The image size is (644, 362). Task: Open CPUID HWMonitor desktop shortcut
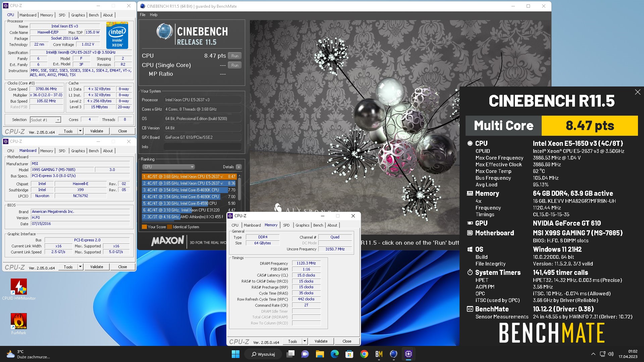(x=19, y=289)
